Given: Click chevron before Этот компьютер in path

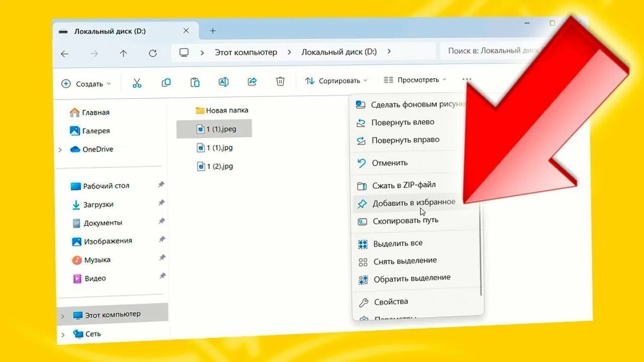Looking at the screenshot, I should click(x=202, y=53).
